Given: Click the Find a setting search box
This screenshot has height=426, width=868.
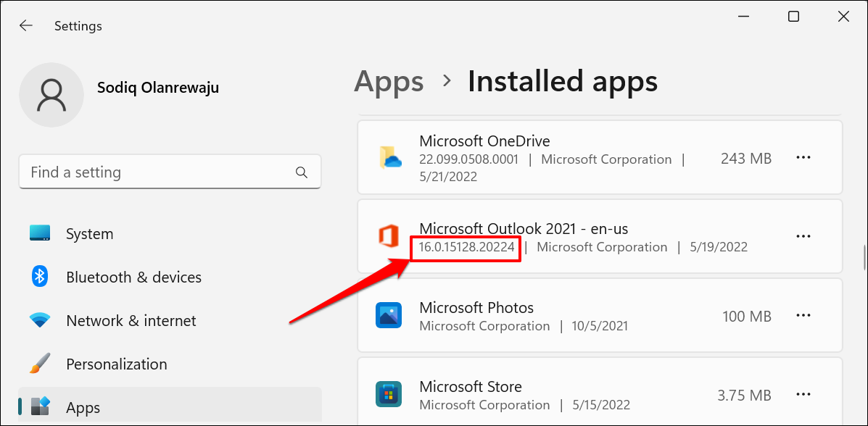Looking at the screenshot, I should tap(160, 172).
